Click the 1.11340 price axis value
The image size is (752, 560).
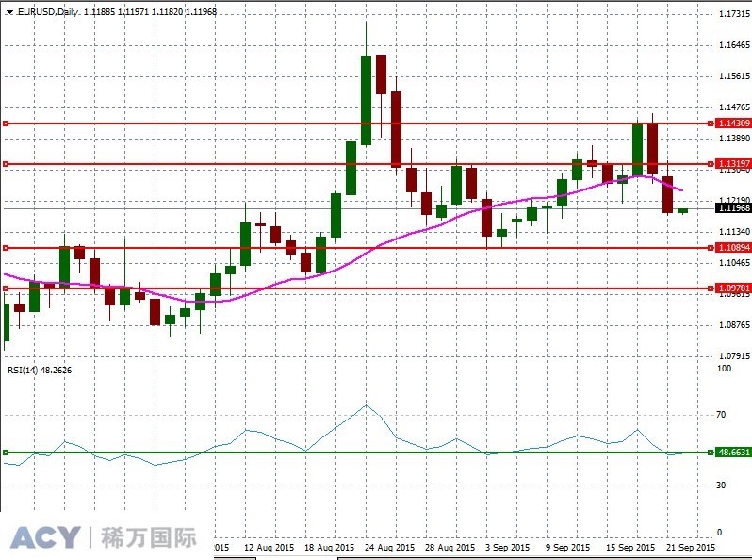(x=734, y=232)
